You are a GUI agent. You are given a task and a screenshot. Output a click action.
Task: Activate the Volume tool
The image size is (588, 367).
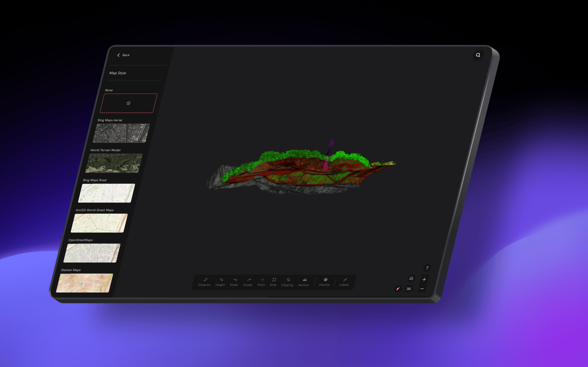coord(325,282)
